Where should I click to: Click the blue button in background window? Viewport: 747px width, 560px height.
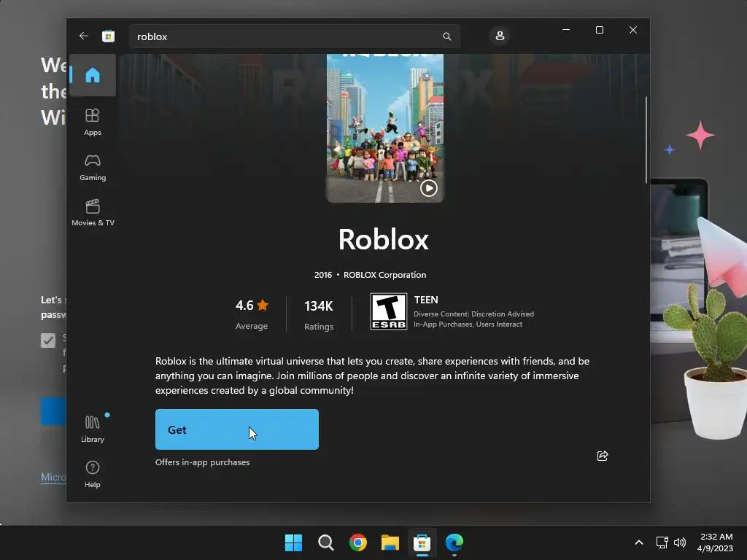[53, 411]
